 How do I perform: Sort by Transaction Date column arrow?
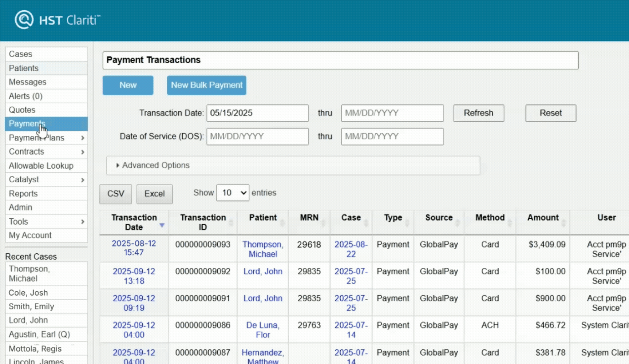click(x=162, y=225)
